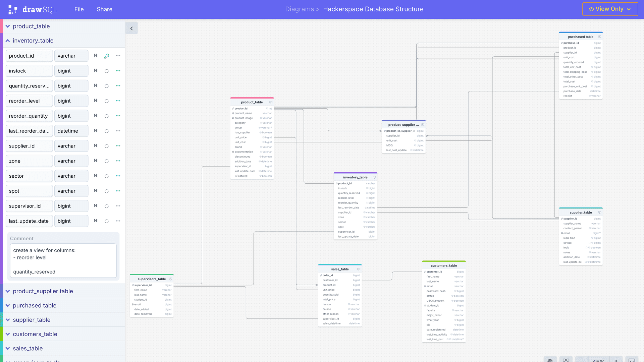Image resolution: width=644 pixels, height=362 pixels.
Task: Open more options for zone column
Action: click(118, 161)
